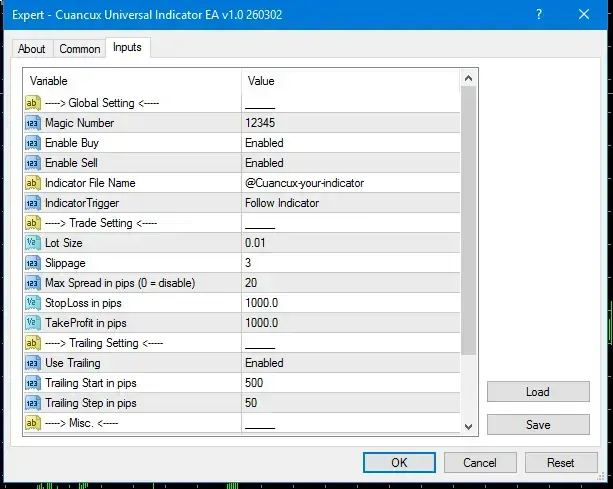Click the help question mark in title bar
The height and width of the screenshot is (489, 613).
tap(539, 14)
